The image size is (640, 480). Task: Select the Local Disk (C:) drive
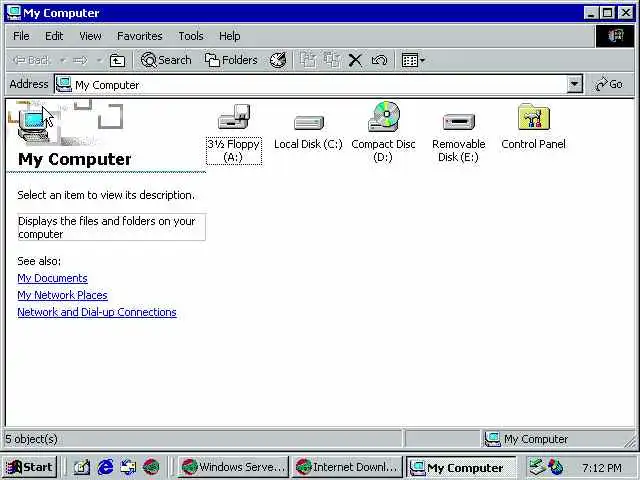(x=309, y=122)
